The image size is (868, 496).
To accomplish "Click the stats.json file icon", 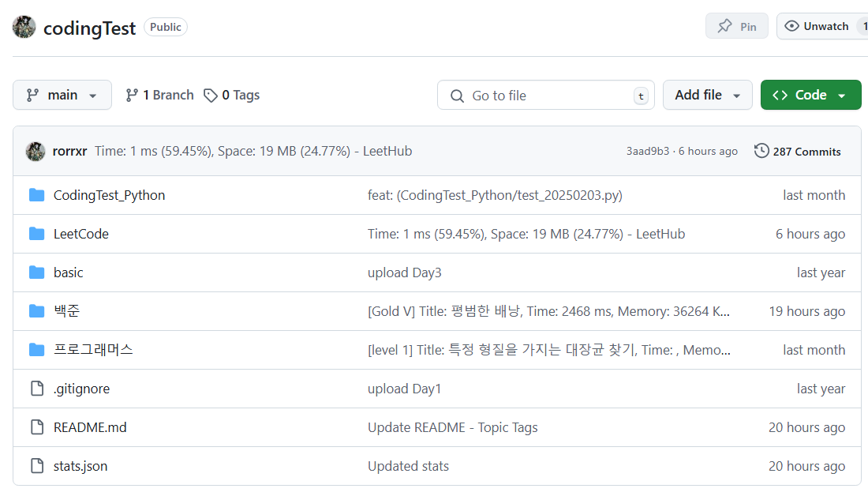I will 37,466.
